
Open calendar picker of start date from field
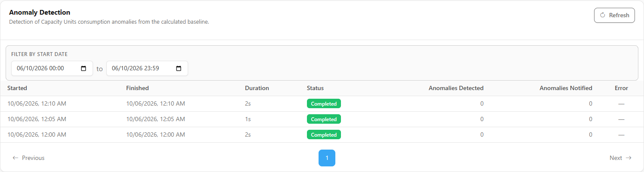coord(84,68)
